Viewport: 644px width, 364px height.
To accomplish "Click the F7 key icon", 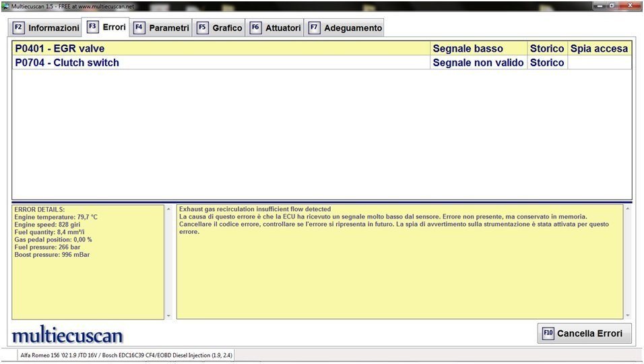I will point(314,28).
